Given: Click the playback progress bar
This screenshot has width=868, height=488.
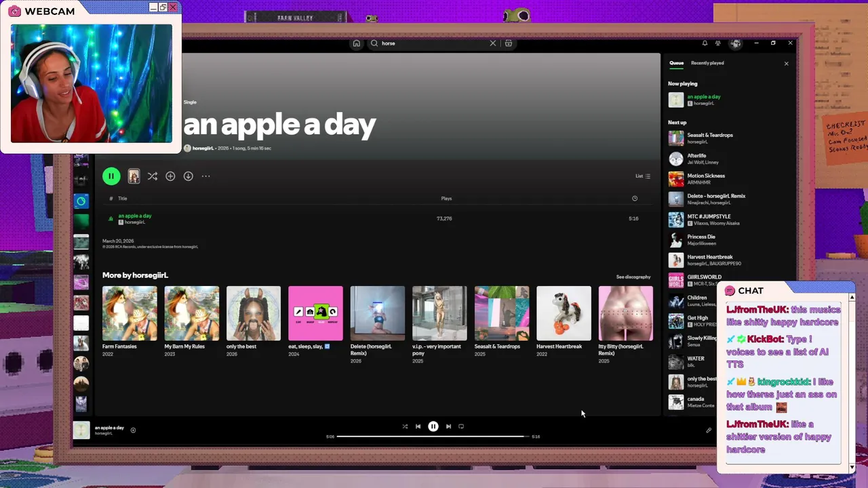Looking at the screenshot, I should [433, 436].
